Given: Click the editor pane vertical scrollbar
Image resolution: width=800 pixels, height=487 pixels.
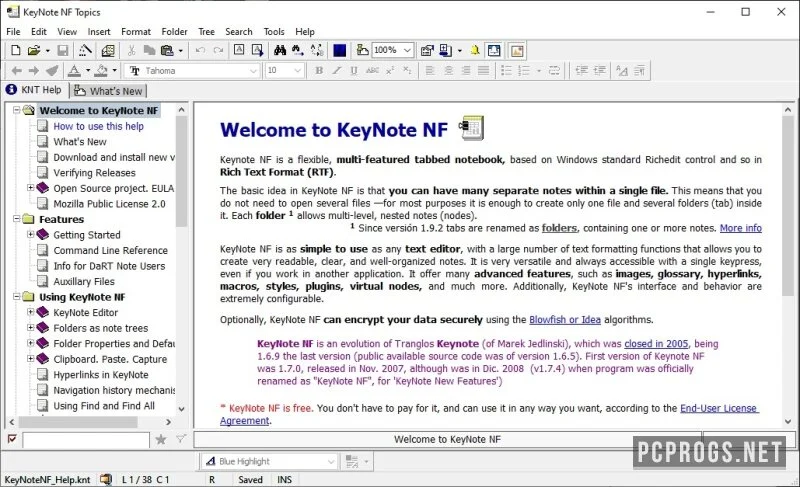Looking at the screenshot, I should tap(788, 265).
